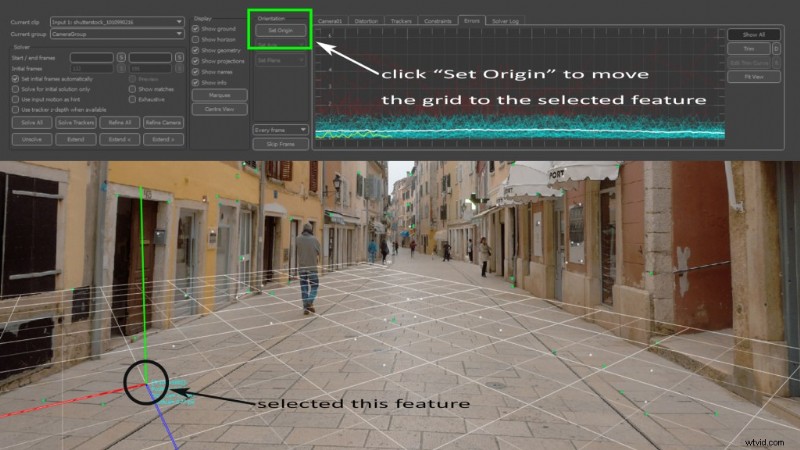The height and width of the screenshot is (450, 800).
Task: Click the D button next to Trim
Action: click(x=776, y=48)
